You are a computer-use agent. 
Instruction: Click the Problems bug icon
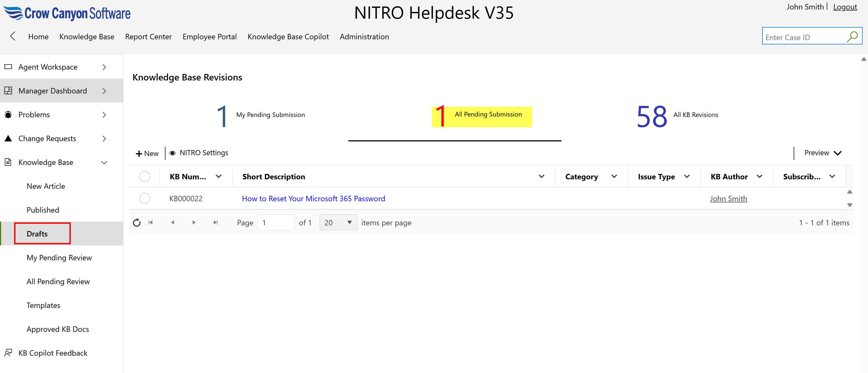point(8,115)
